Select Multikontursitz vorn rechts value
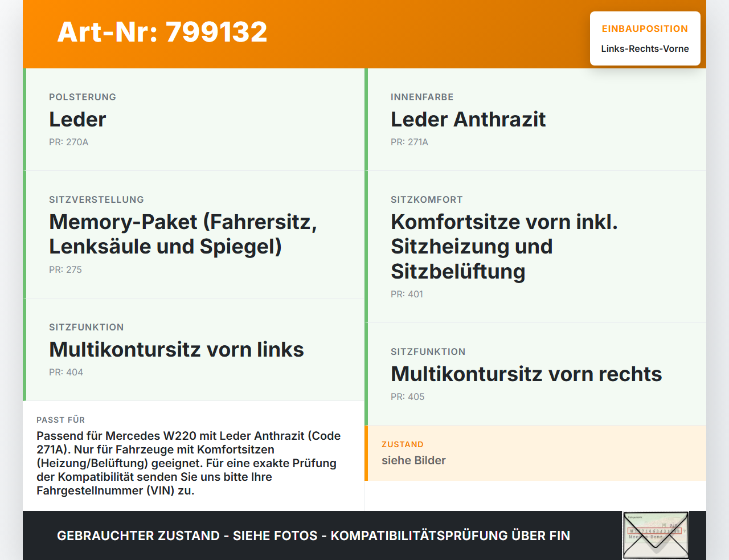This screenshot has height=560, width=729. tap(526, 374)
